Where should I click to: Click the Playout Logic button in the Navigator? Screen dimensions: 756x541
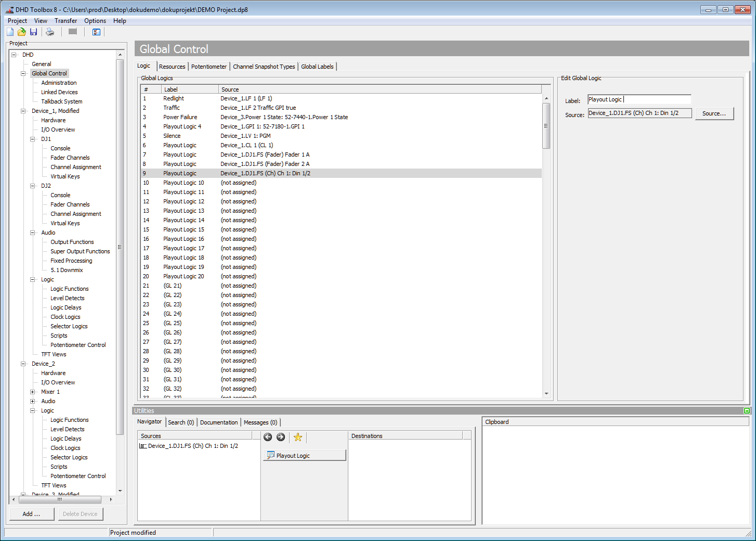304,455
